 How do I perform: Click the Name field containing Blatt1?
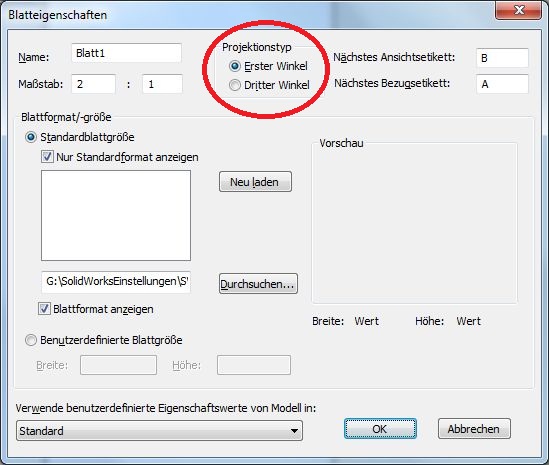tap(126, 53)
